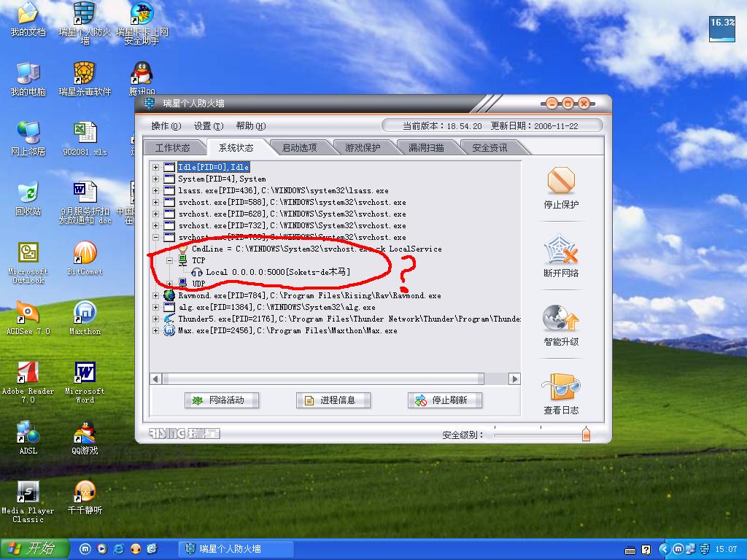Switch to the 安全资讯 tab
Image resolution: width=747 pixels, height=560 pixels.
point(489,147)
